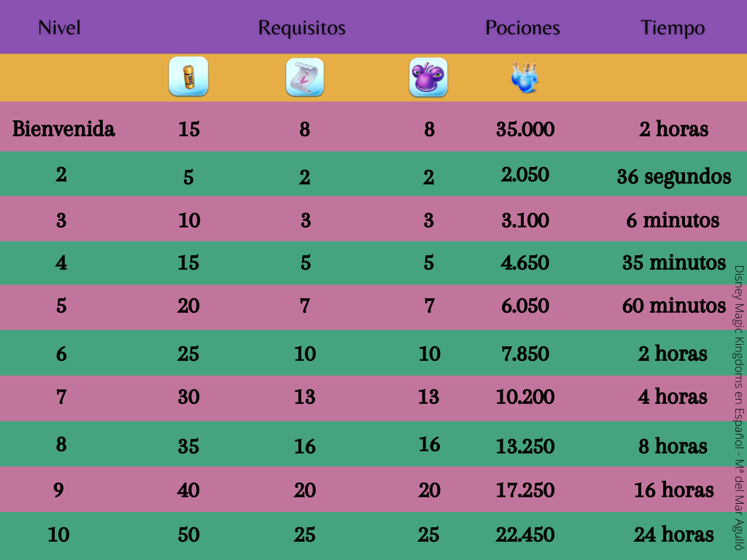Click the 24 horas time cell

[x=673, y=534]
